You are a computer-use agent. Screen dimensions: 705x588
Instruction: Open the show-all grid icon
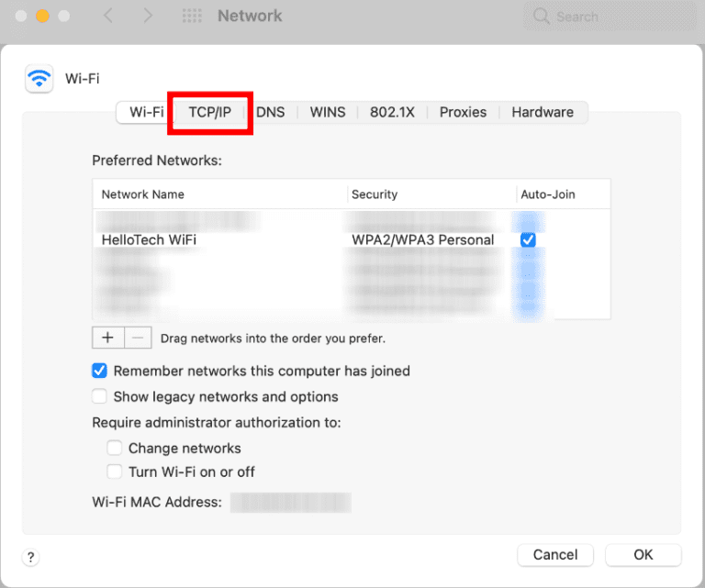click(x=192, y=16)
